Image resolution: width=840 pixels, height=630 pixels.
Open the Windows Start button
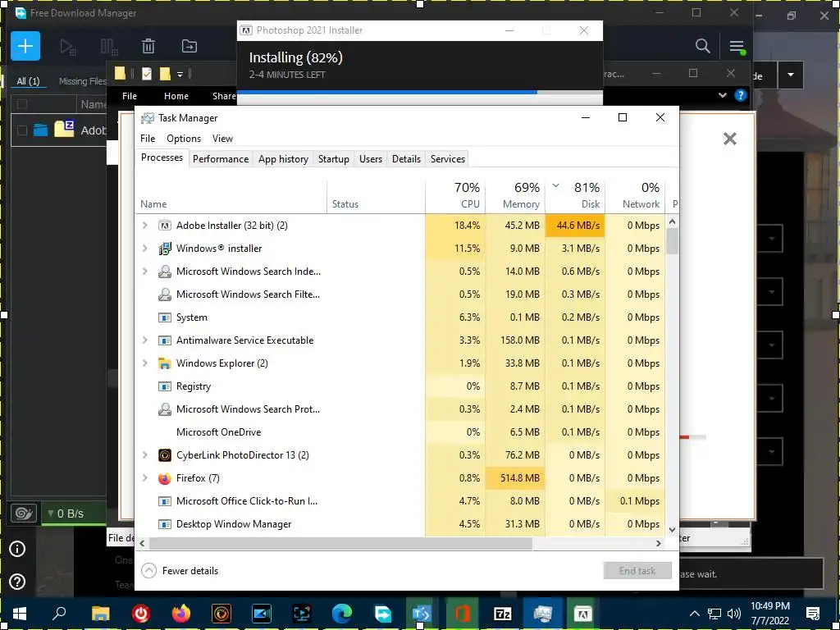(20, 614)
